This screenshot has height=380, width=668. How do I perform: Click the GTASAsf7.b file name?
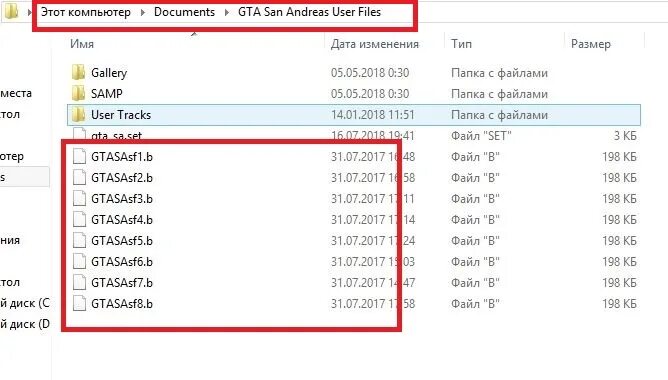(x=122, y=283)
